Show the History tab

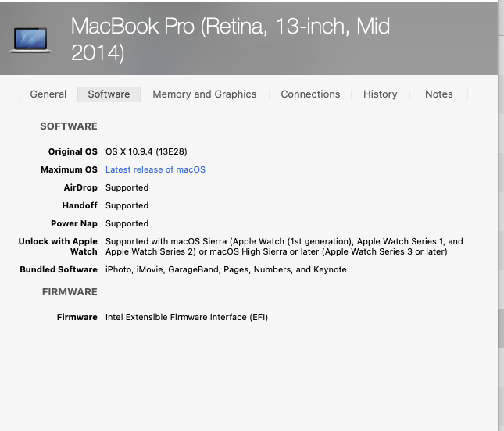click(380, 94)
